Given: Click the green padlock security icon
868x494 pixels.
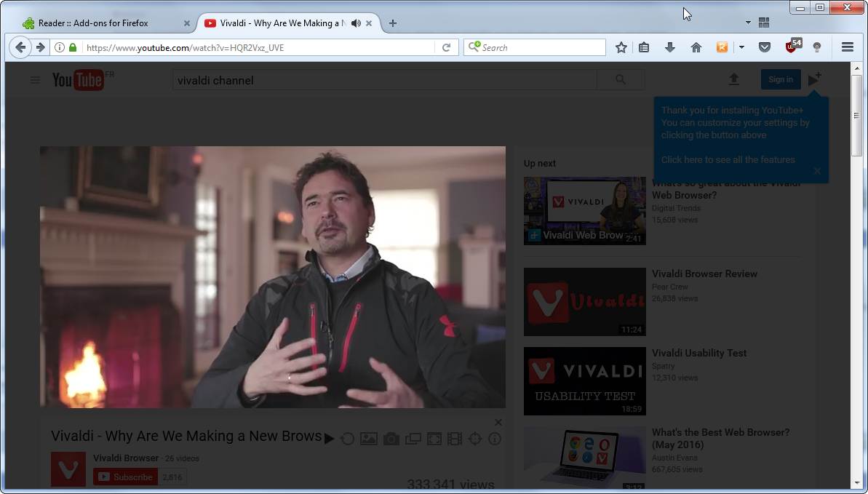Looking at the screenshot, I should 73,47.
